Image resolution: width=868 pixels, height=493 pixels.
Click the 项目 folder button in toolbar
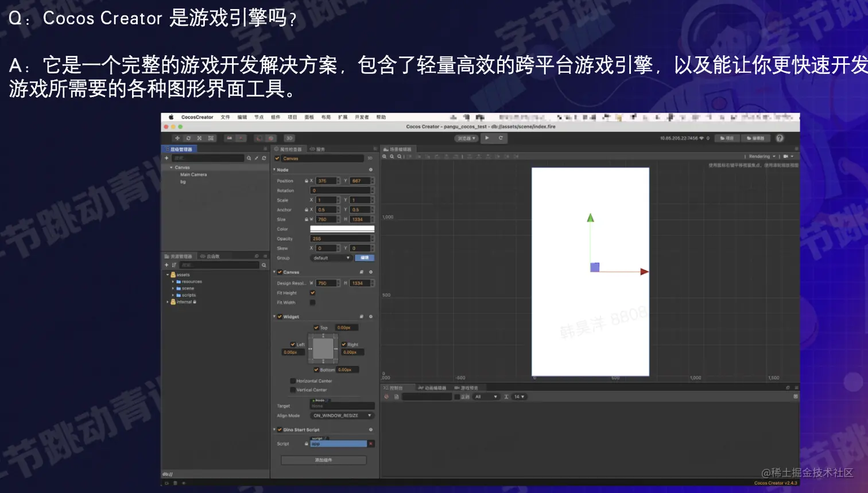pos(727,138)
